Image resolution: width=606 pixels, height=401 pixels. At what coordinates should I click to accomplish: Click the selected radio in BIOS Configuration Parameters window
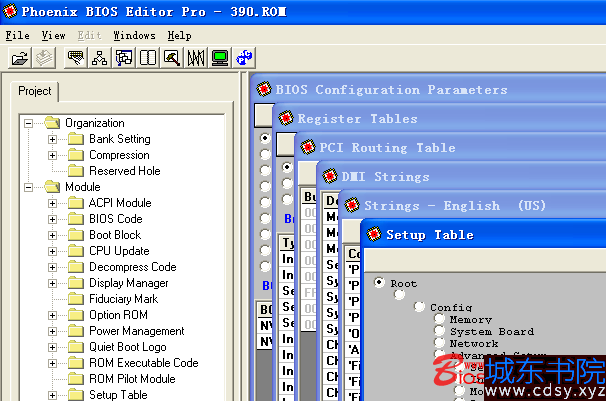[265, 138]
